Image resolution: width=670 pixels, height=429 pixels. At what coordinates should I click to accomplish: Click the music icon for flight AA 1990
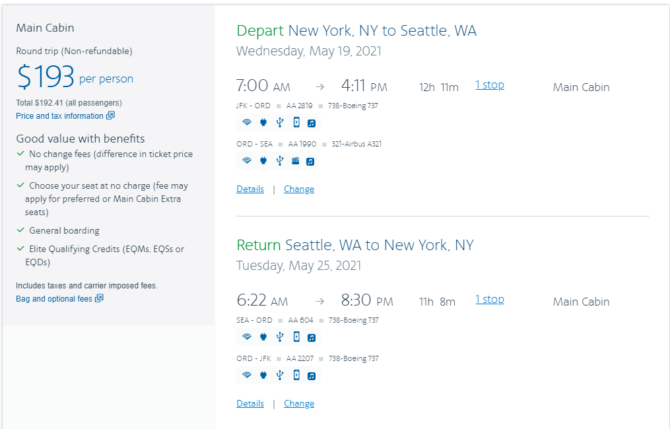pyautogui.click(x=311, y=162)
